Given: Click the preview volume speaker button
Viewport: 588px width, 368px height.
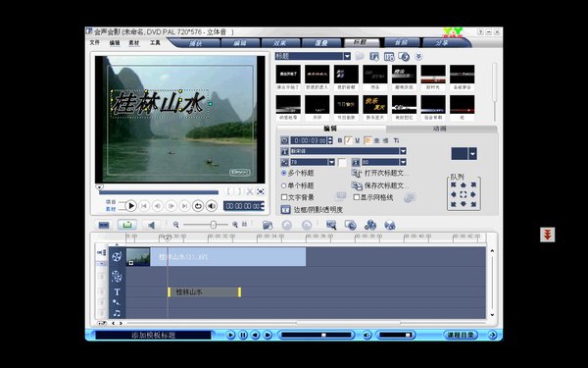Looking at the screenshot, I should click(212, 206).
